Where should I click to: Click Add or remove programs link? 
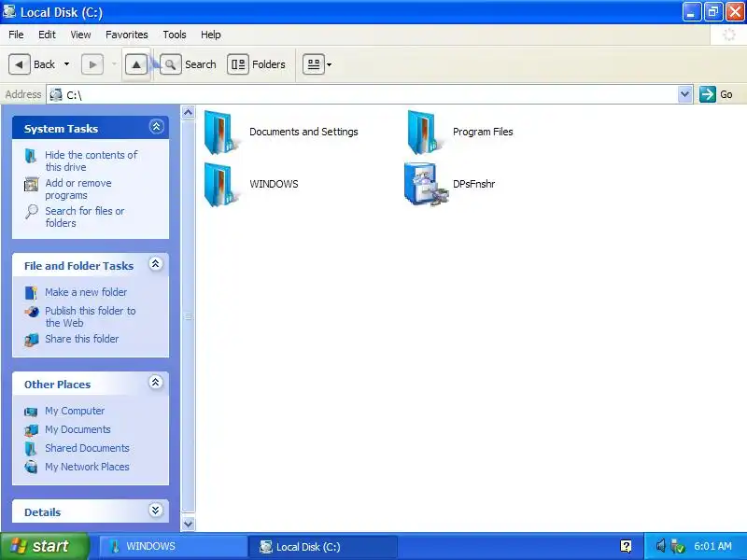(x=78, y=189)
